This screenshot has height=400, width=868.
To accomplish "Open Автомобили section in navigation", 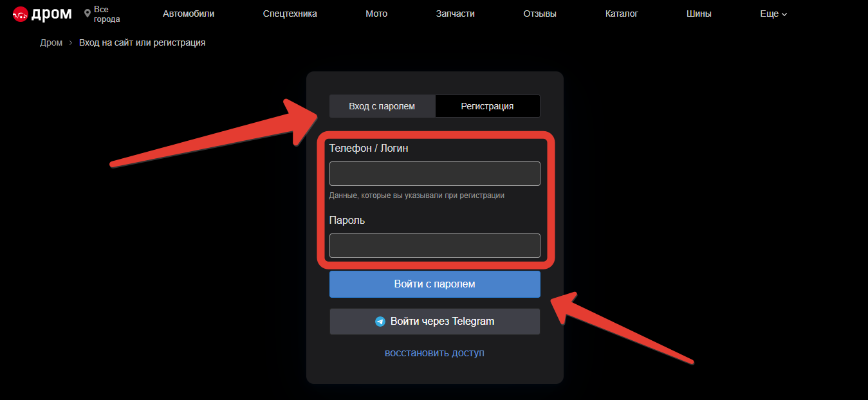I will (x=189, y=14).
